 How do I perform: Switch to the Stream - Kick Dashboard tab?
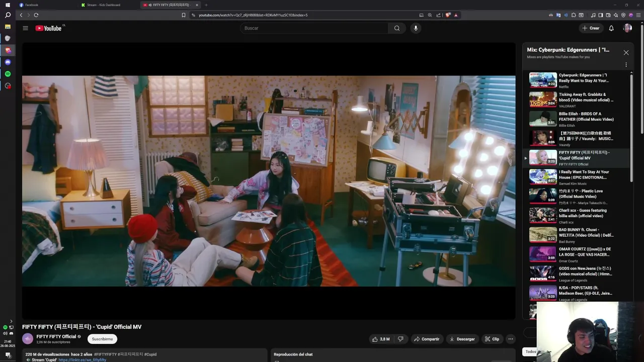click(107, 5)
